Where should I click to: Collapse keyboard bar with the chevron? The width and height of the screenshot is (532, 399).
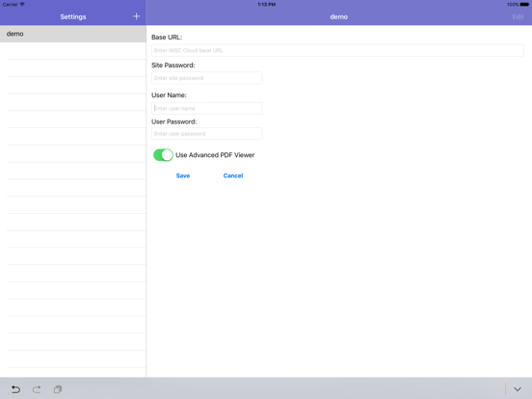[x=518, y=389]
